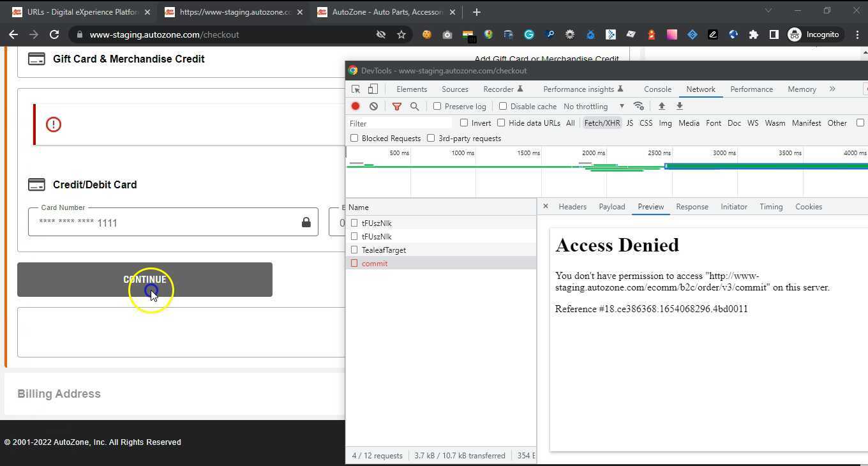Open network search magnifier icon
Image resolution: width=868 pixels, height=466 pixels.
tap(414, 107)
